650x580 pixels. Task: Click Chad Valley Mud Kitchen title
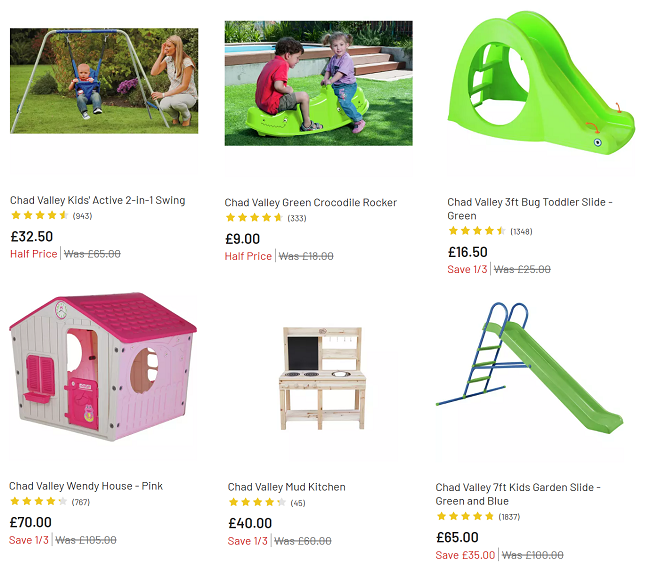286,487
